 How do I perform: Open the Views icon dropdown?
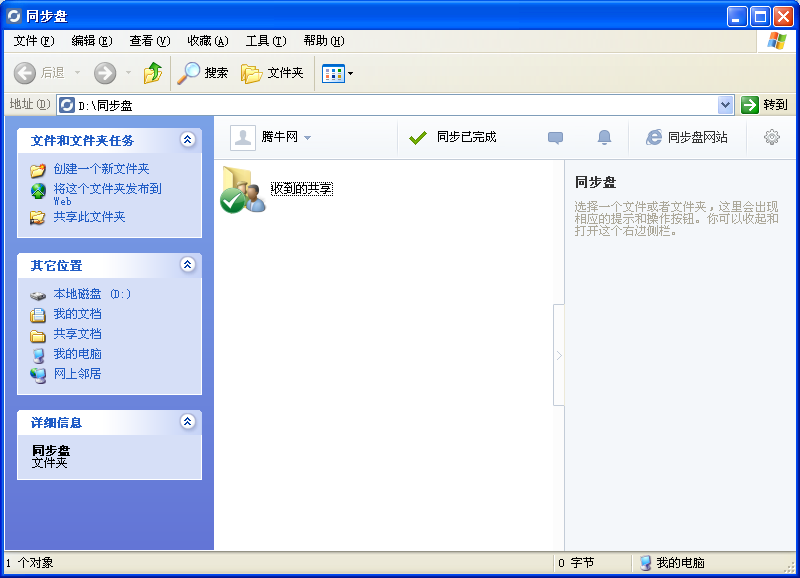(x=337, y=73)
